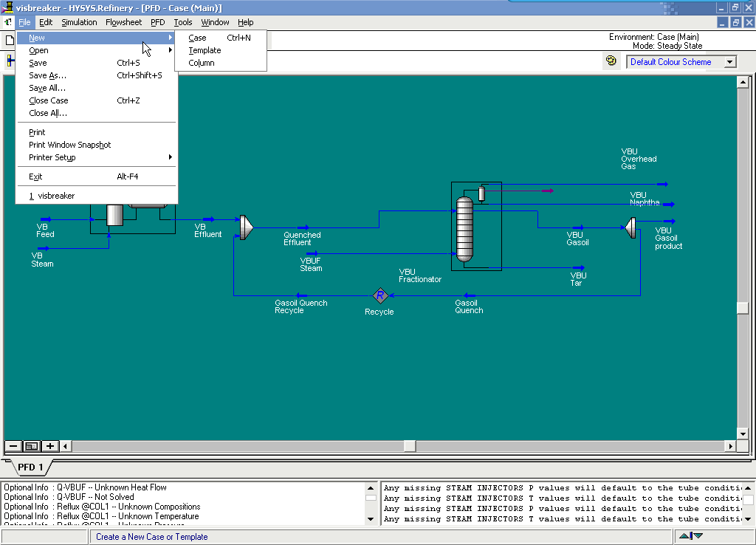Screen dimensions: 756x545
Task: Open the colour palette icon
Action: (611, 61)
